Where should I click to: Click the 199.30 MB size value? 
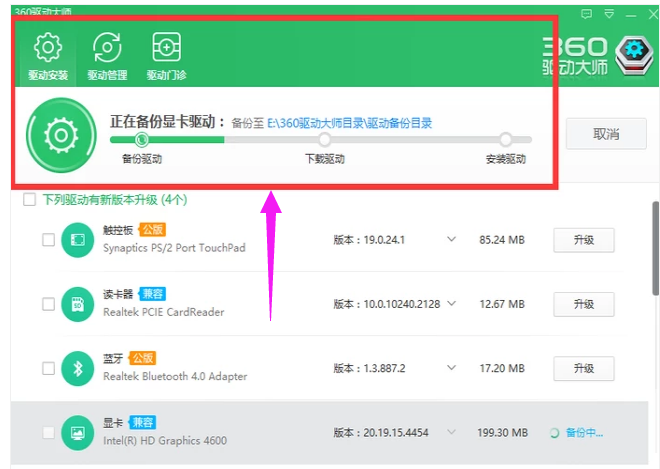coord(502,432)
